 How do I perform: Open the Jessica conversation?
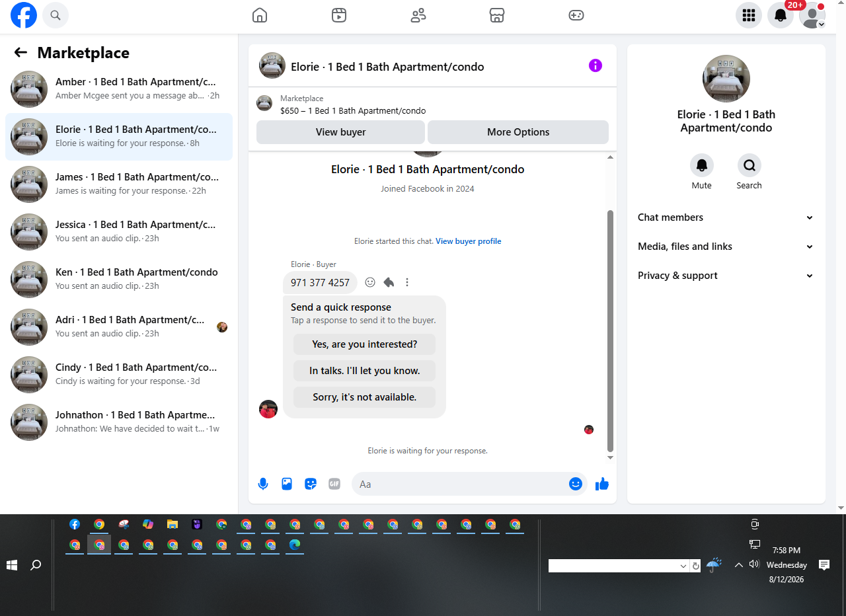point(119,232)
